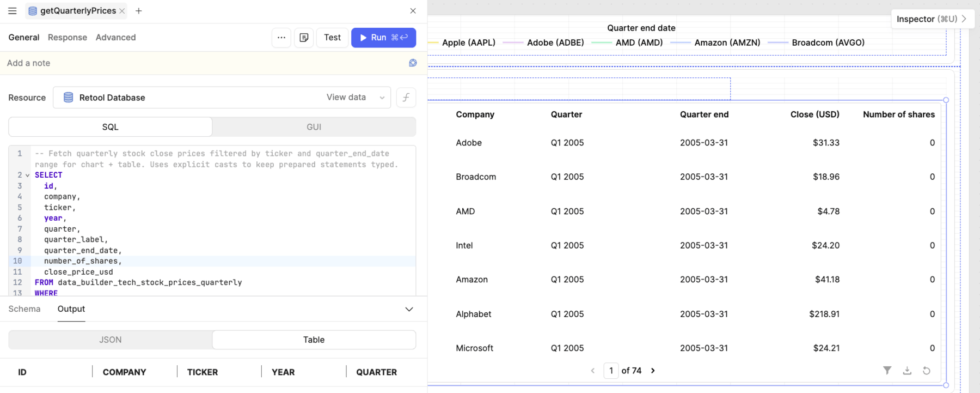Show output as JSON
The width and height of the screenshot is (980, 393).
click(x=110, y=340)
